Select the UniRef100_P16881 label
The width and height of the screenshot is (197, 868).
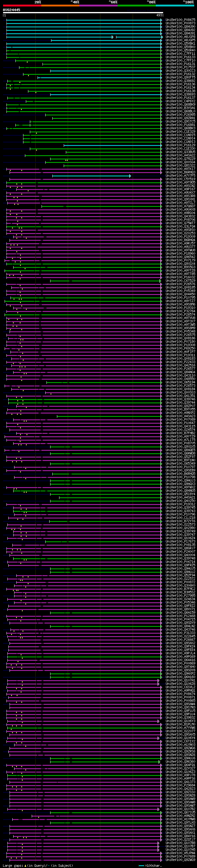pos(180,125)
